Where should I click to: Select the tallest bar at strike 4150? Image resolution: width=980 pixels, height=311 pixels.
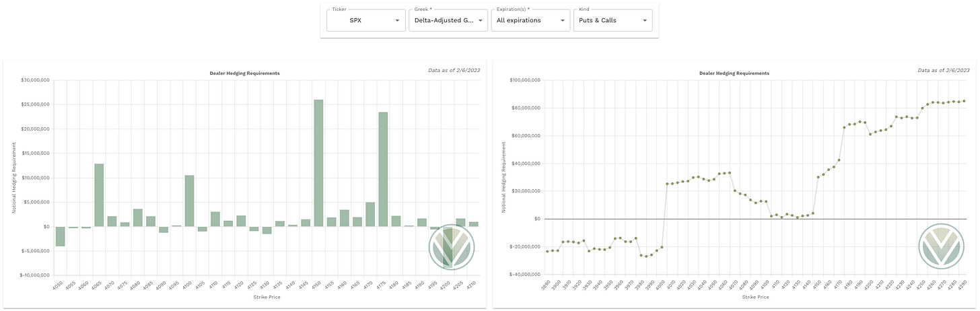(x=318, y=163)
